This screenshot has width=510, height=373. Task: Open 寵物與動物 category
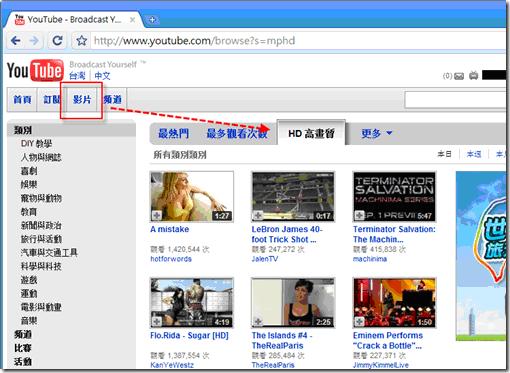coord(41,198)
